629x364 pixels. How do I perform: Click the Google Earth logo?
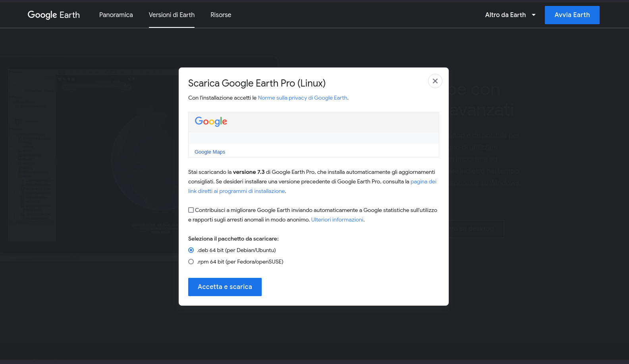coord(54,15)
